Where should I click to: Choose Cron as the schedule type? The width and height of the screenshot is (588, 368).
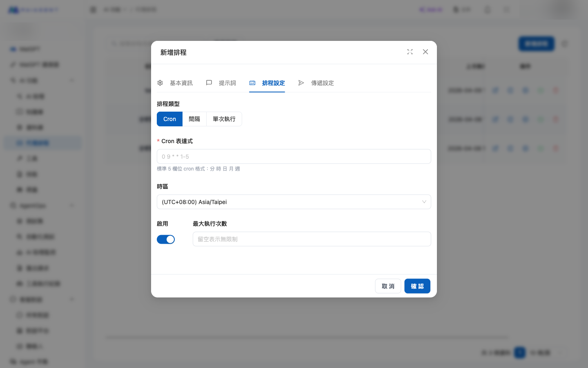coord(169,119)
